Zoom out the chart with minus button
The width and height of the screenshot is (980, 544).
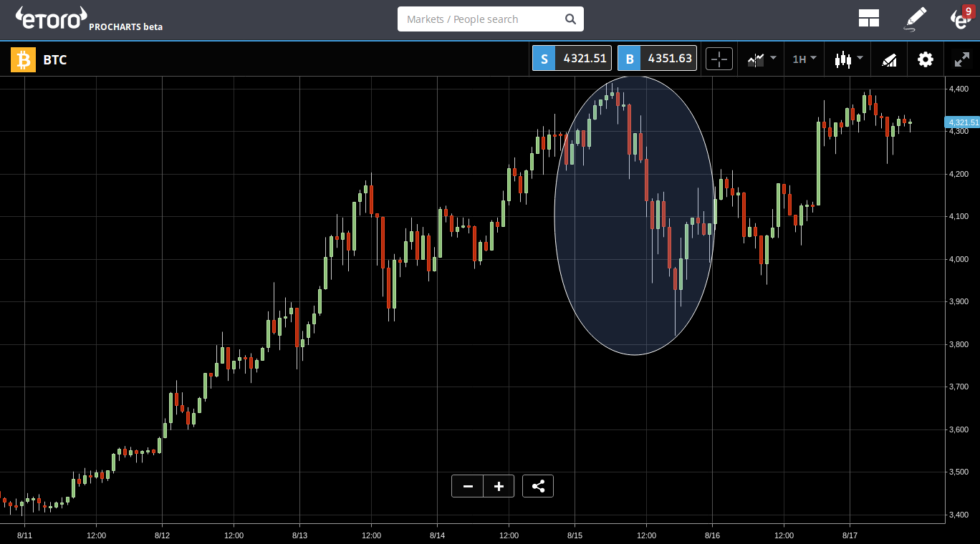point(468,486)
